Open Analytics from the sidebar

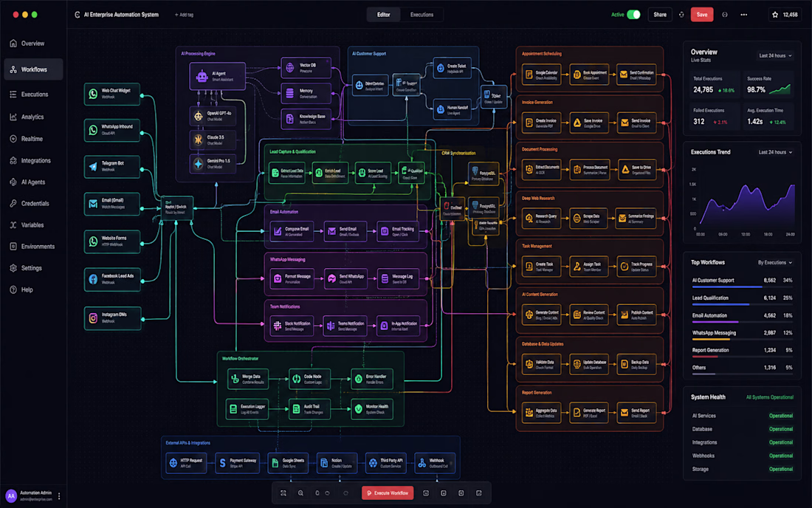(32, 117)
